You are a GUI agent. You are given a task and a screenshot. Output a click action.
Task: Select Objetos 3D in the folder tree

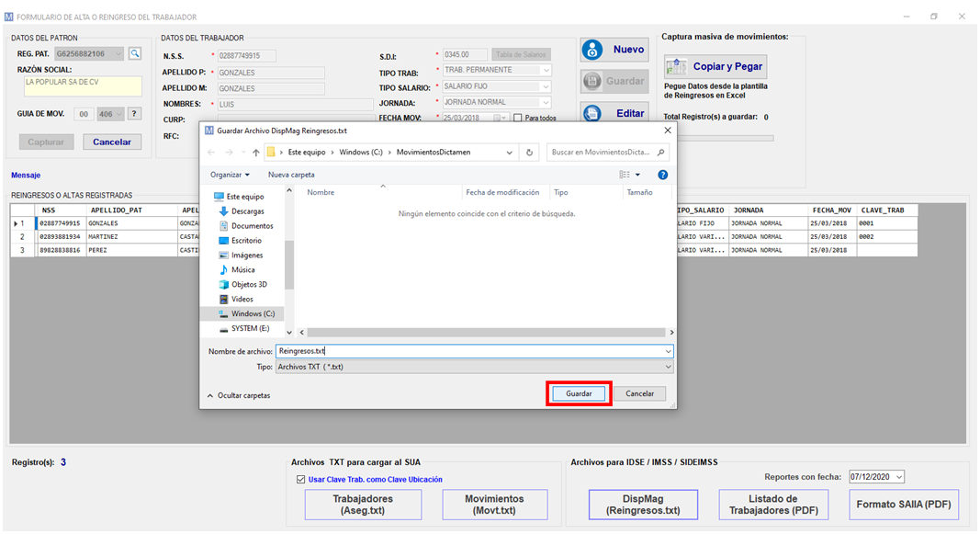[x=243, y=284]
